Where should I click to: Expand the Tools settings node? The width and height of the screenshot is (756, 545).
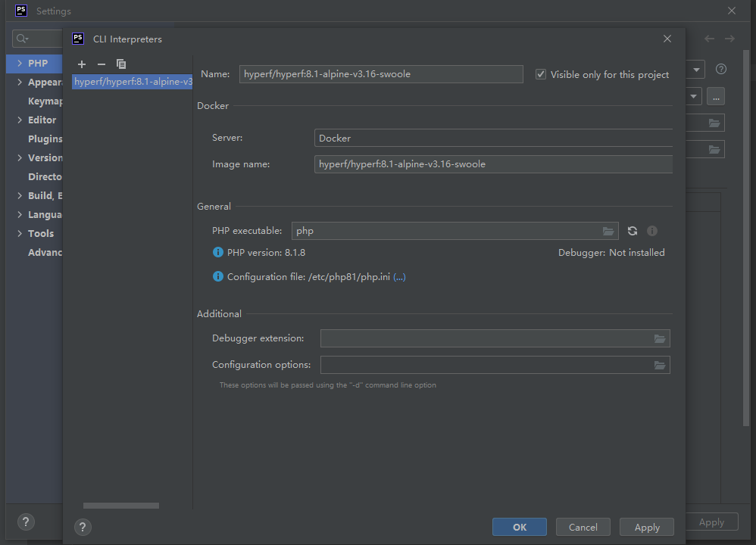click(x=20, y=233)
